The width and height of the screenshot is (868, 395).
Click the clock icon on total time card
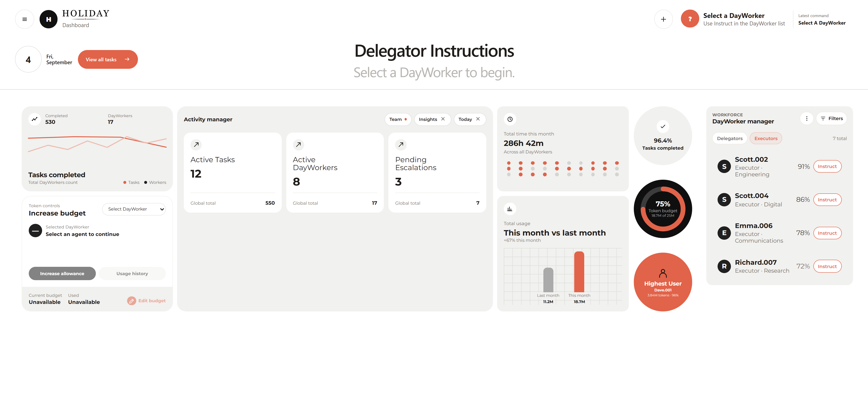pyautogui.click(x=510, y=119)
